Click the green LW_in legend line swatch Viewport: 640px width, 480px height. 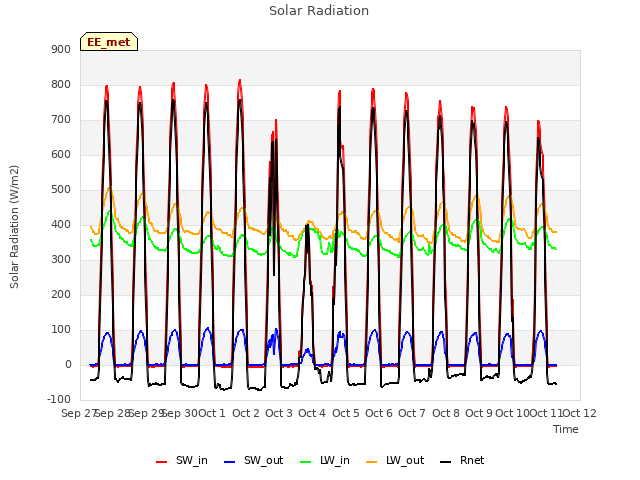(x=306, y=462)
